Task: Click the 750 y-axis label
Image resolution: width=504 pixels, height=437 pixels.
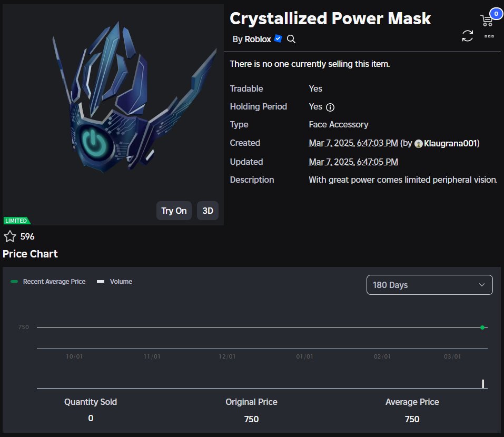Action: pos(24,327)
